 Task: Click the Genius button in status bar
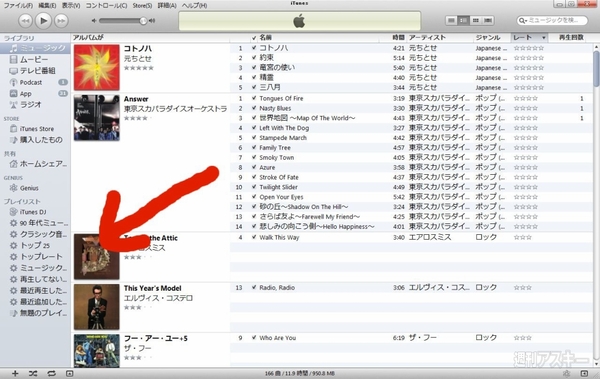pos(567,373)
